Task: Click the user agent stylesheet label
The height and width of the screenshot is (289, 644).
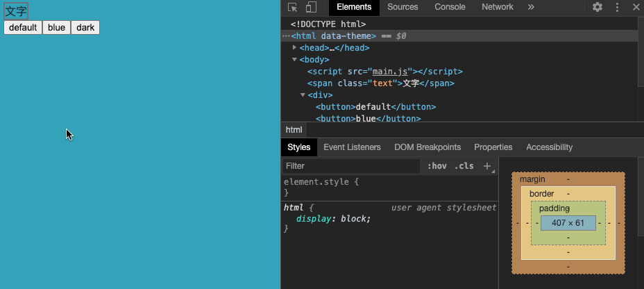Action: pyautogui.click(x=443, y=208)
